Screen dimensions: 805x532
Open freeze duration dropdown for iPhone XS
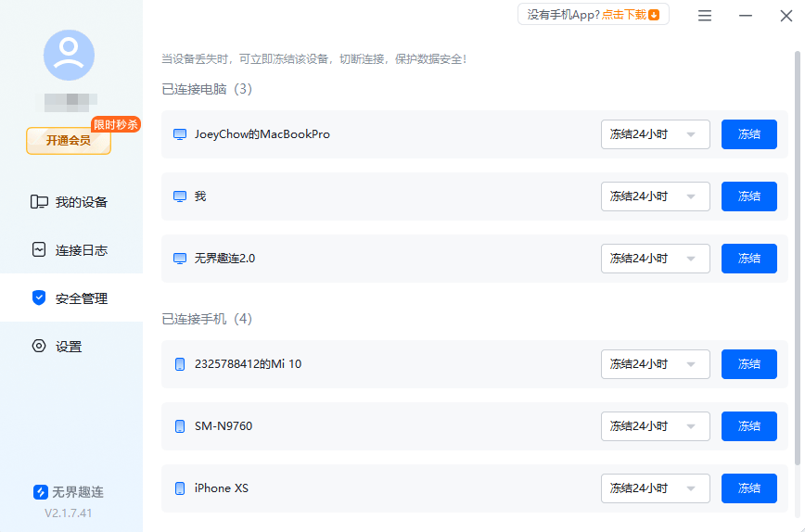tap(655, 488)
